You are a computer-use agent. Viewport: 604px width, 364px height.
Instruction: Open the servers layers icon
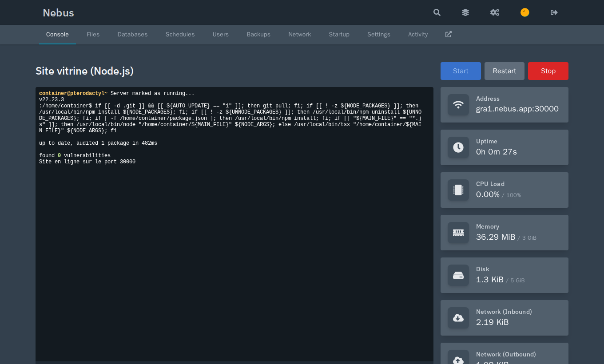(465, 12)
